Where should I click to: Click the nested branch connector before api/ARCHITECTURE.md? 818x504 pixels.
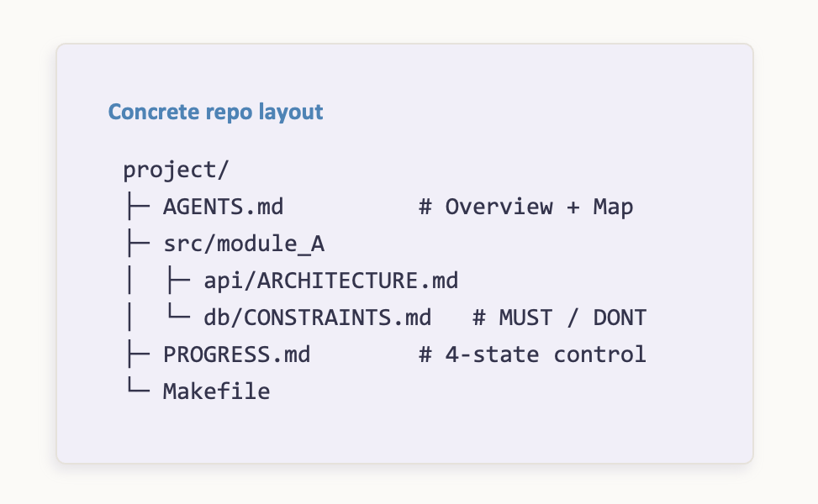tap(178, 281)
